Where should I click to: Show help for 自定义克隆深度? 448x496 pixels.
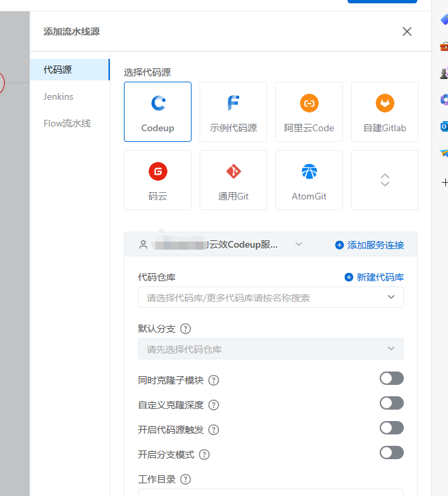click(214, 405)
